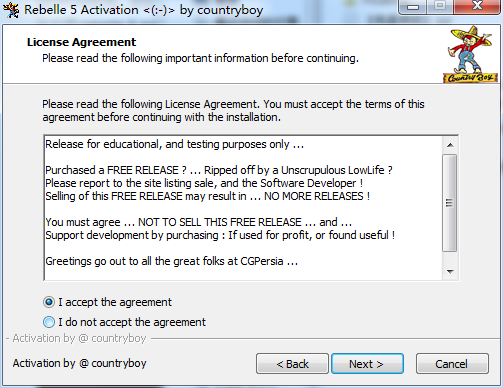This screenshot has height=388, width=503.
Task: Click the Next button
Action: coord(367,364)
